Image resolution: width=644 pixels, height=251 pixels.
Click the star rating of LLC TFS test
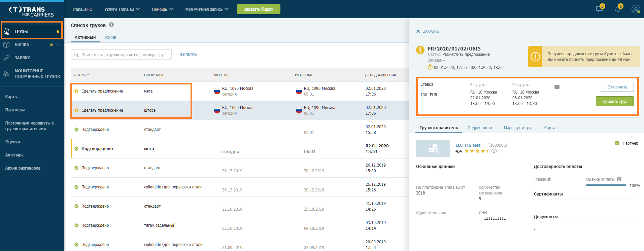477,151
